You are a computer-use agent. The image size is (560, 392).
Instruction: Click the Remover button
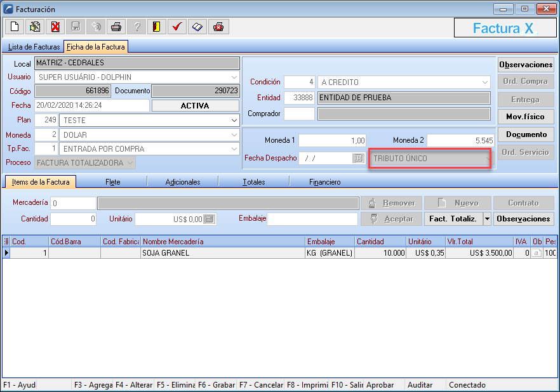[391, 203]
